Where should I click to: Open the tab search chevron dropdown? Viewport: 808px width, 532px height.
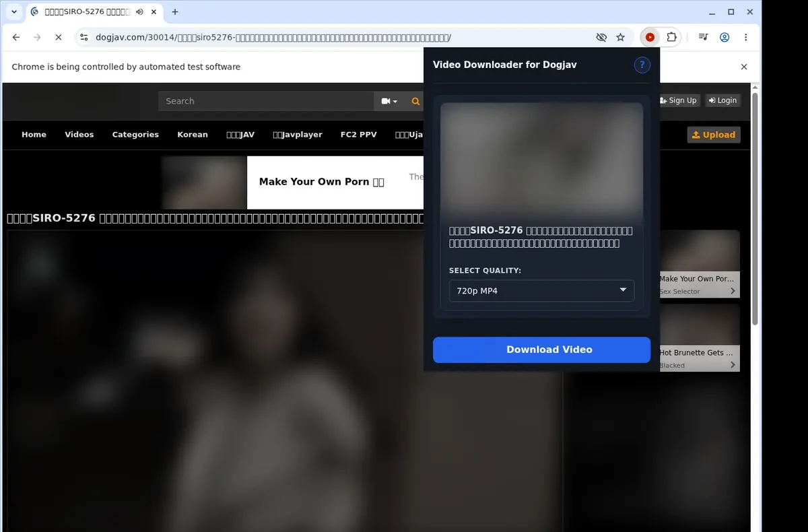coord(13,12)
